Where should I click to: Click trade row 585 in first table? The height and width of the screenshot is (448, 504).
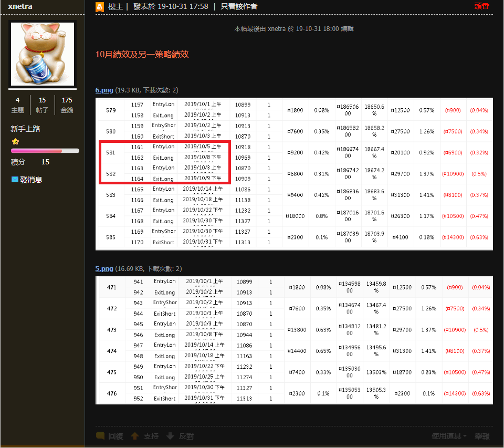294,237
